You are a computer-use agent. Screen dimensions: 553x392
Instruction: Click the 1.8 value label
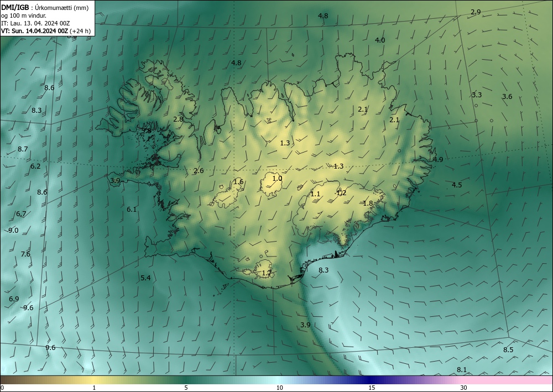click(x=368, y=203)
